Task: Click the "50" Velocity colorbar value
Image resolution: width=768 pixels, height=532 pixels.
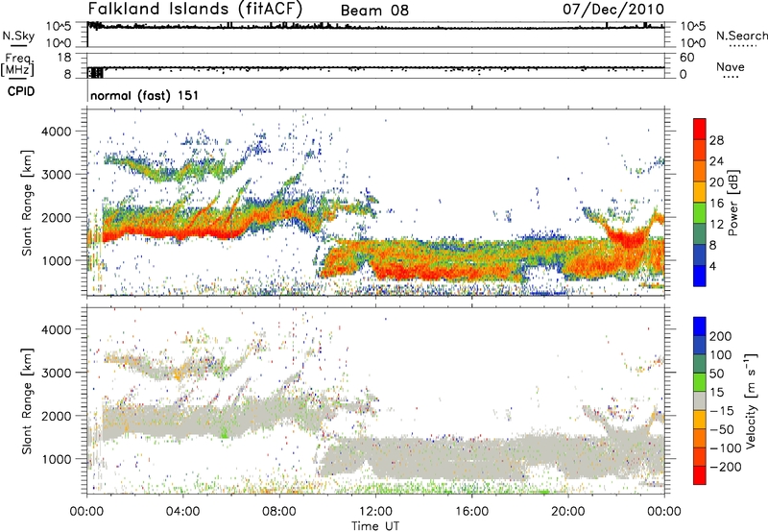Action: (x=716, y=374)
